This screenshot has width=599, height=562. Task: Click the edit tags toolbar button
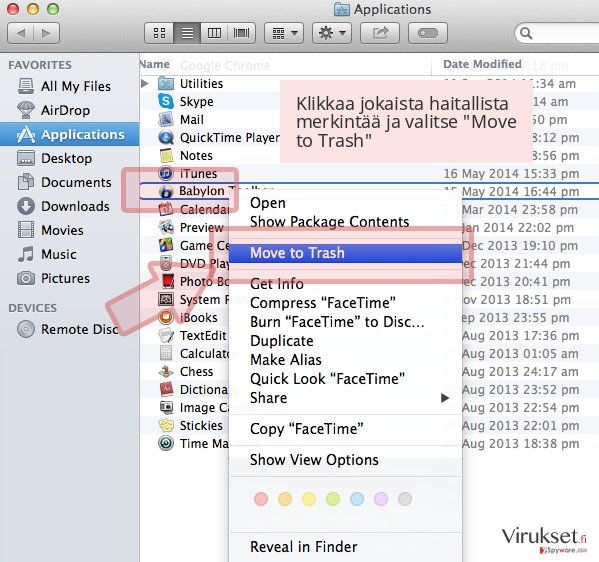point(427,33)
